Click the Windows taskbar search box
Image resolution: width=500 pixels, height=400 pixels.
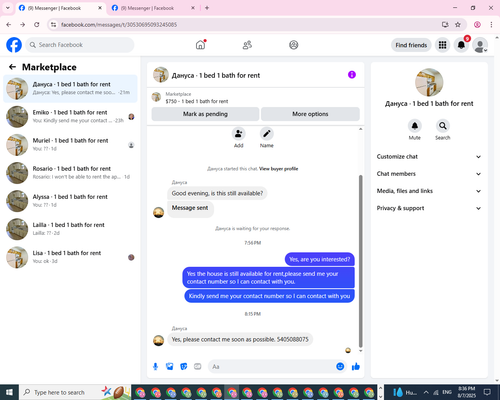pos(75,392)
